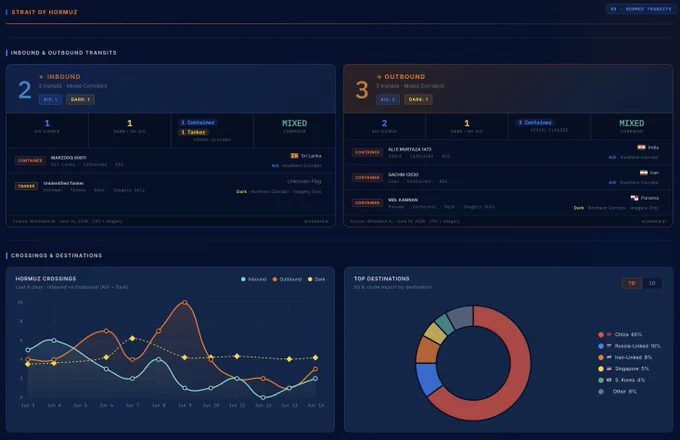Click the India flag icon
680x440 pixels.
(x=641, y=147)
